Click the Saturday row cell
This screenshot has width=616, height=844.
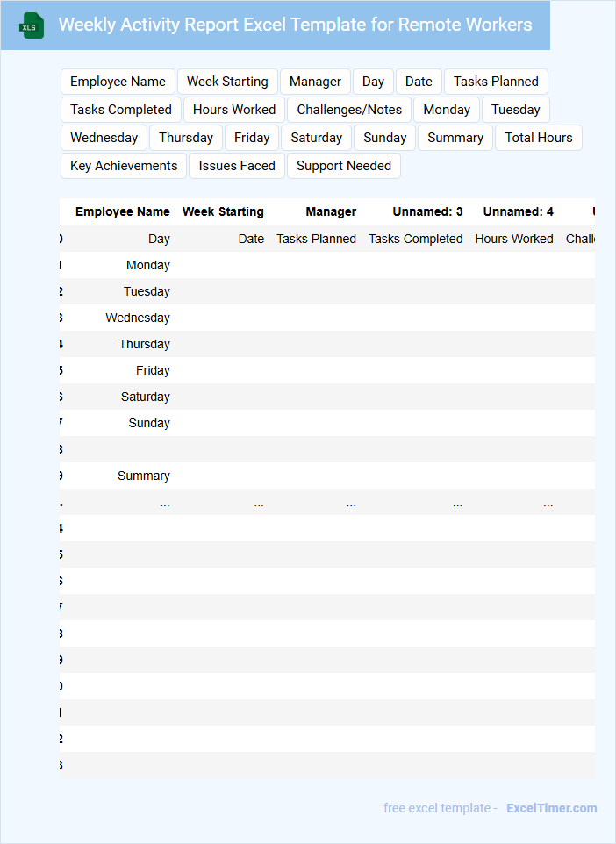(146, 397)
